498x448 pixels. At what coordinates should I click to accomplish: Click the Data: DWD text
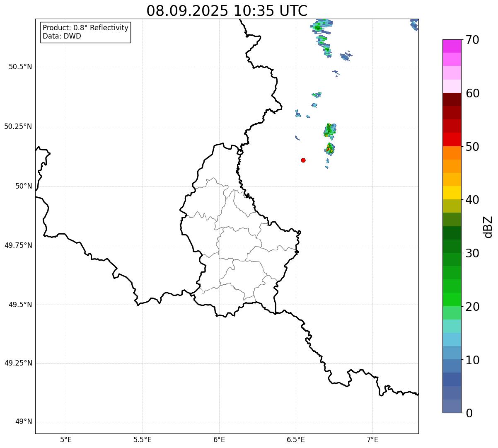tap(62, 36)
